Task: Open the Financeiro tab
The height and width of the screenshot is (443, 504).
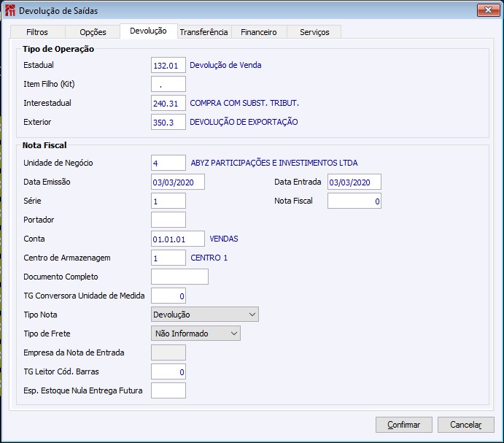Action: click(259, 32)
